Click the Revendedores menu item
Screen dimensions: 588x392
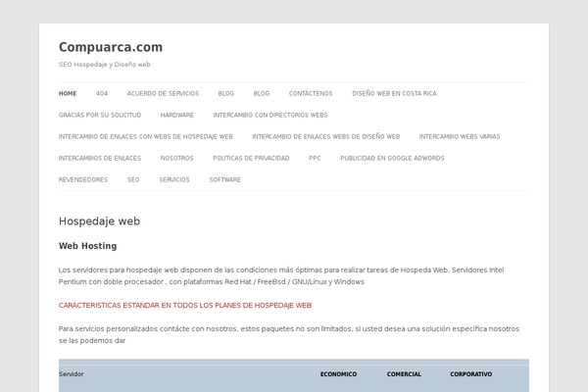(x=83, y=179)
